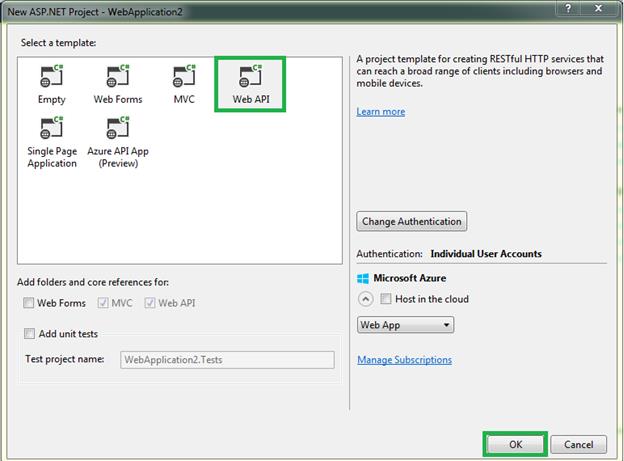Toggle the MVC references checkbox
Screen dimensions: 624x461
coord(103,303)
